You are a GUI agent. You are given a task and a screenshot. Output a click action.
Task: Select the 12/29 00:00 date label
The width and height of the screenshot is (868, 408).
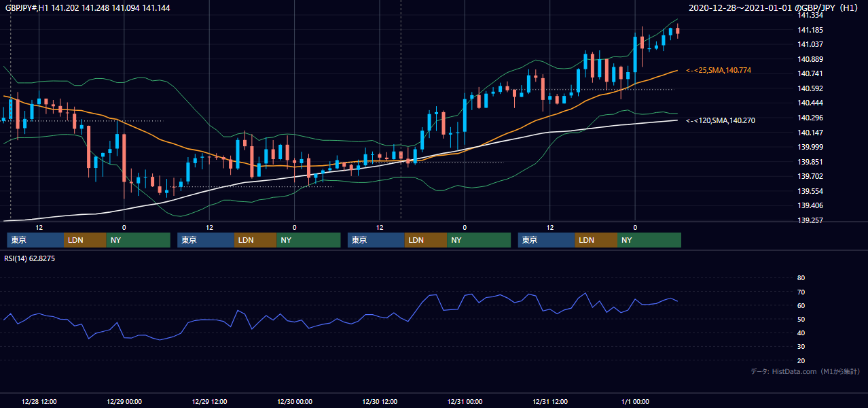click(124, 401)
